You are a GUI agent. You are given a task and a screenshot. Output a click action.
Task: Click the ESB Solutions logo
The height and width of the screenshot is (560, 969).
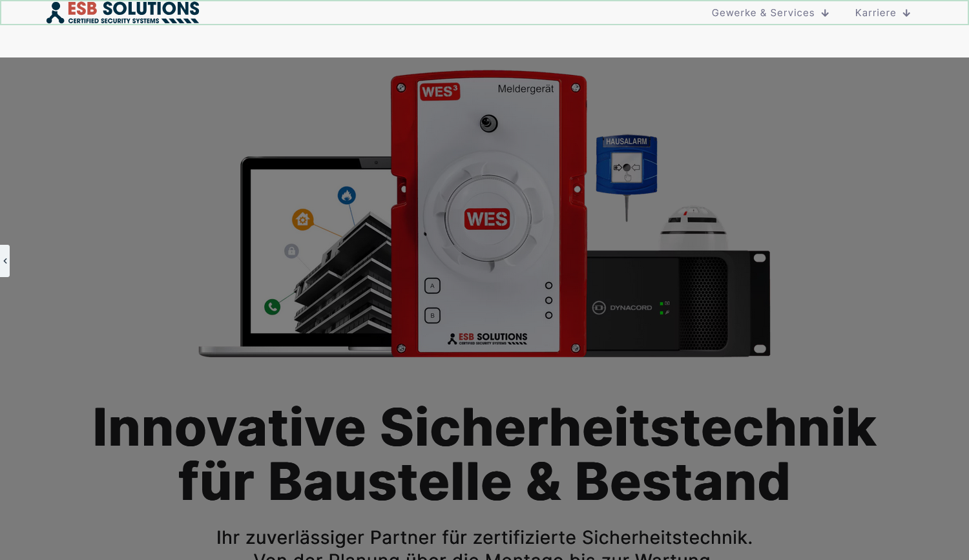pos(123,12)
